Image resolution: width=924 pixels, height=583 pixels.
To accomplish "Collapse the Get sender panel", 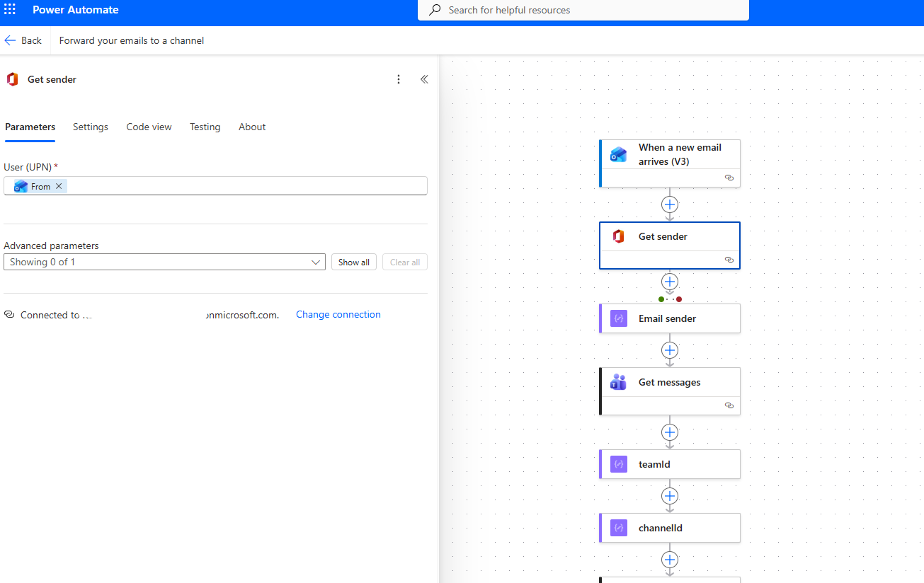I will point(424,79).
